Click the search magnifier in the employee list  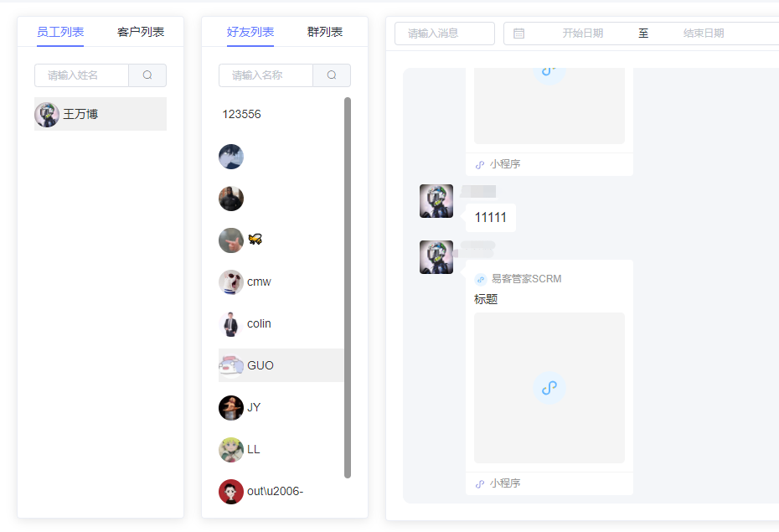click(x=147, y=75)
